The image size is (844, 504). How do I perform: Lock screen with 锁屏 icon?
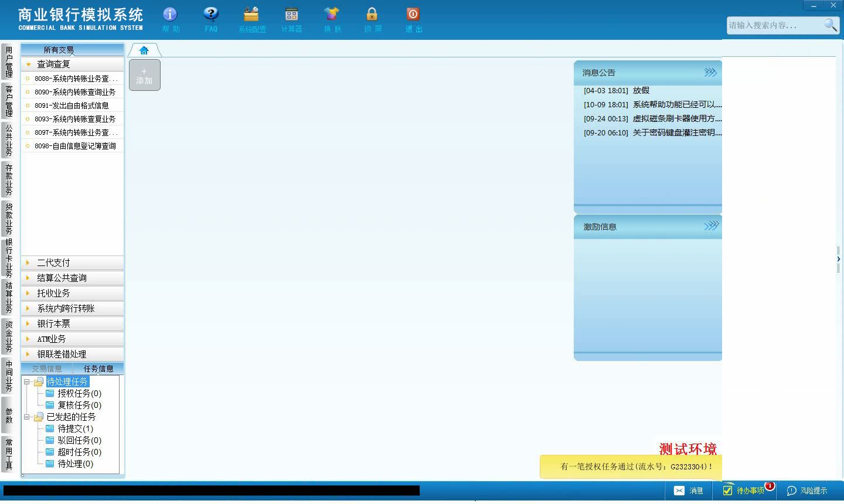point(372,19)
